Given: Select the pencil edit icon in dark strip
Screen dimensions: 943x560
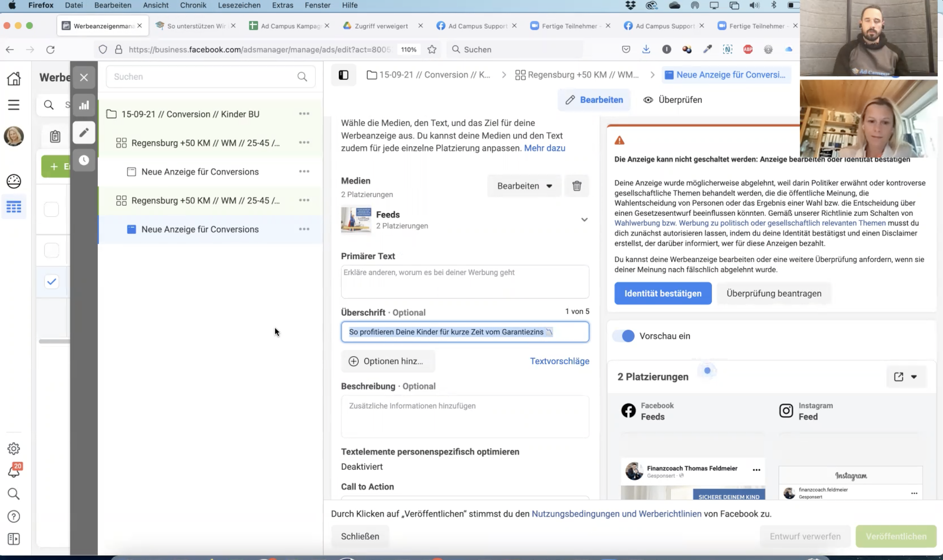Looking at the screenshot, I should (84, 133).
